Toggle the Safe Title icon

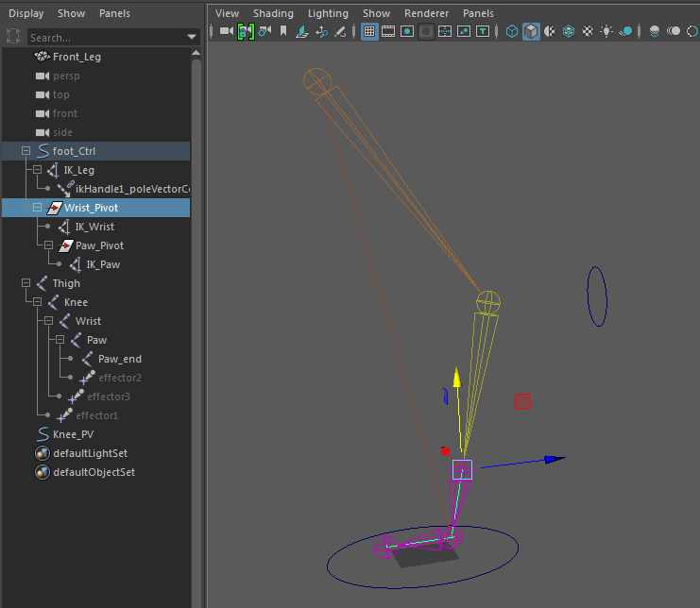[483, 31]
